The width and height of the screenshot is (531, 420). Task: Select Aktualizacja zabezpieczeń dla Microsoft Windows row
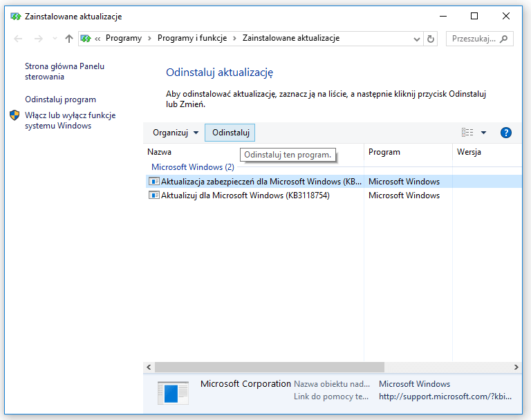point(333,182)
